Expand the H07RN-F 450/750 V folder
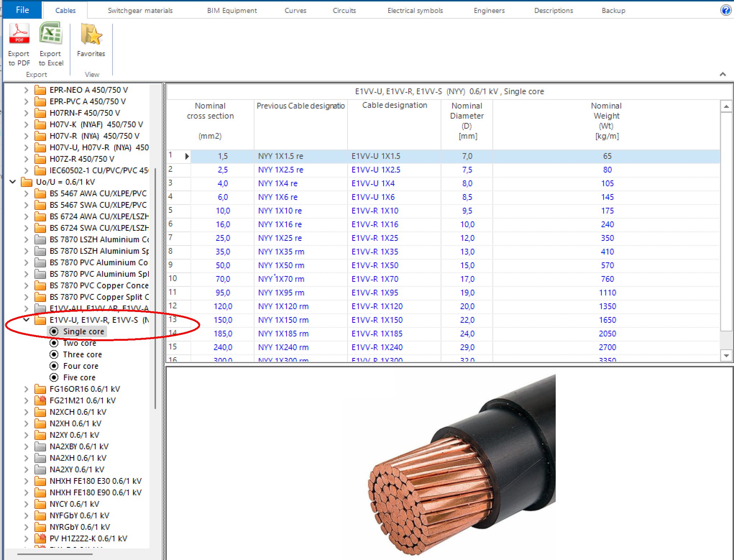This screenshot has height=560, width=734. [26, 113]
